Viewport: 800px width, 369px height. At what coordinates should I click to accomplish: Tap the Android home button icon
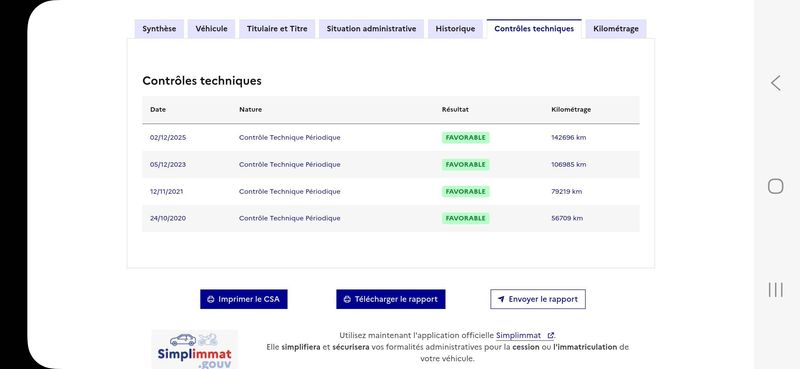[776, 186]
